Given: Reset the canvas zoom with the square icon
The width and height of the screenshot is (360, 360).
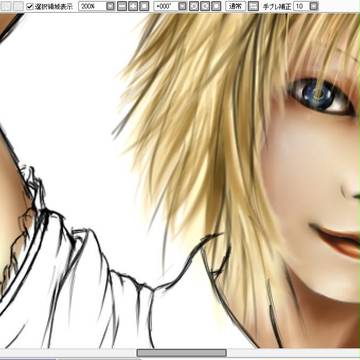Looking at the screenshot, I should pos(144,6).
